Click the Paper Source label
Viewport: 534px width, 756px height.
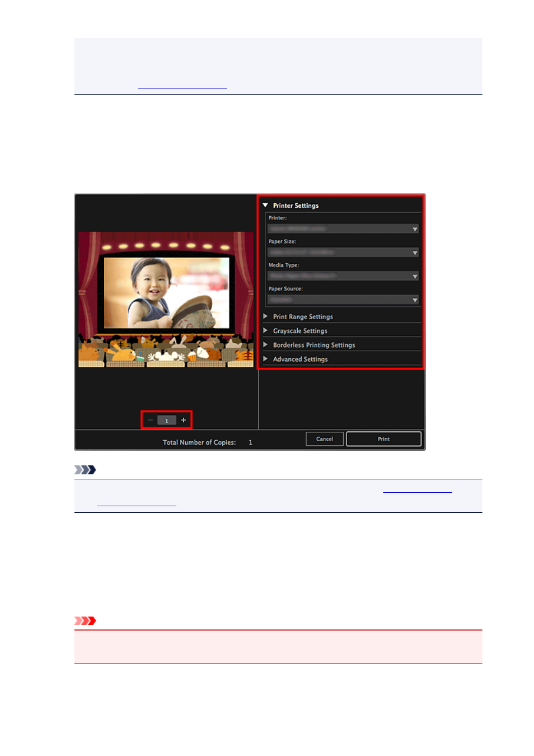pos(285,289)
